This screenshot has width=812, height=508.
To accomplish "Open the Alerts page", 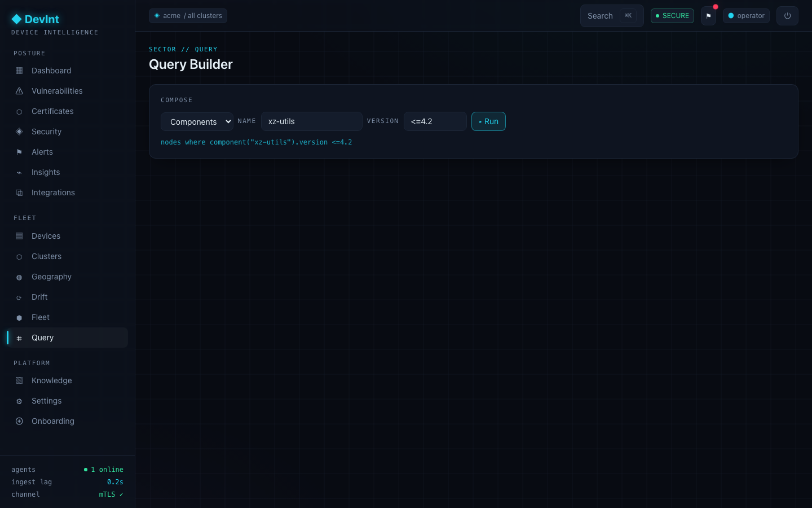I will click(x=67, y=152).
